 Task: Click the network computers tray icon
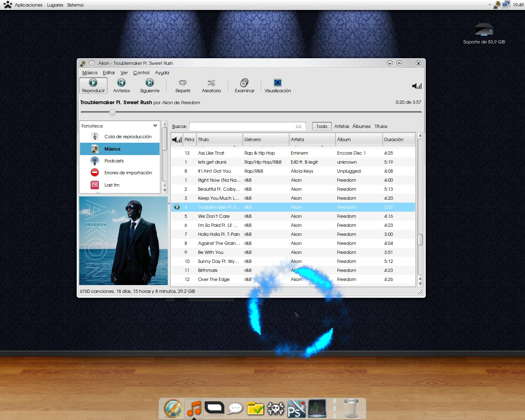(506, 5)
